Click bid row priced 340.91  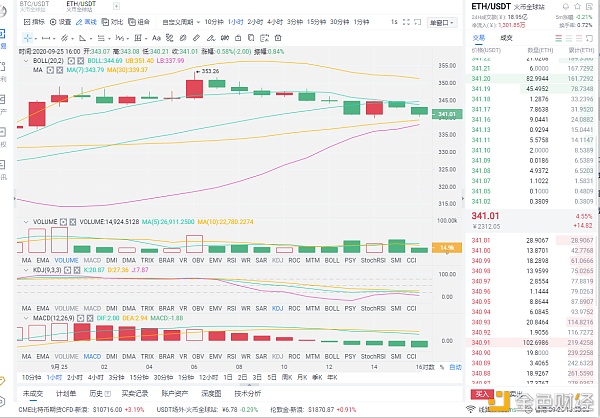pos(532,343)
